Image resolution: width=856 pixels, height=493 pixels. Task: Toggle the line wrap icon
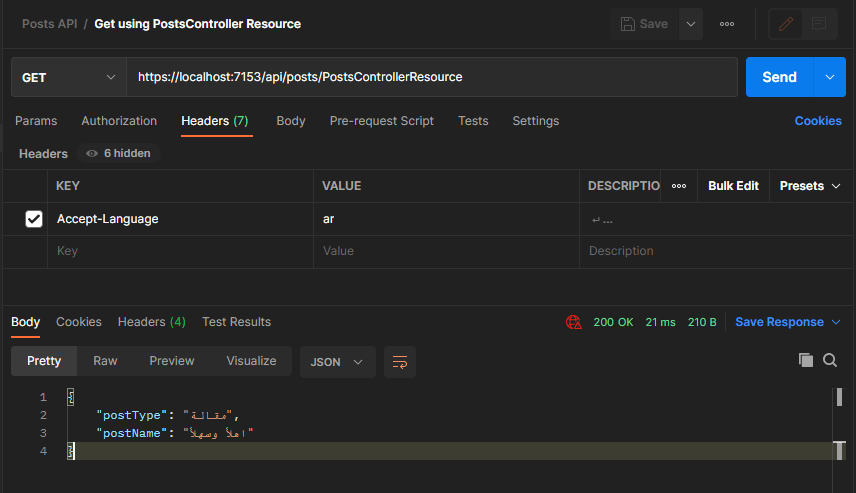click(400, 362)
